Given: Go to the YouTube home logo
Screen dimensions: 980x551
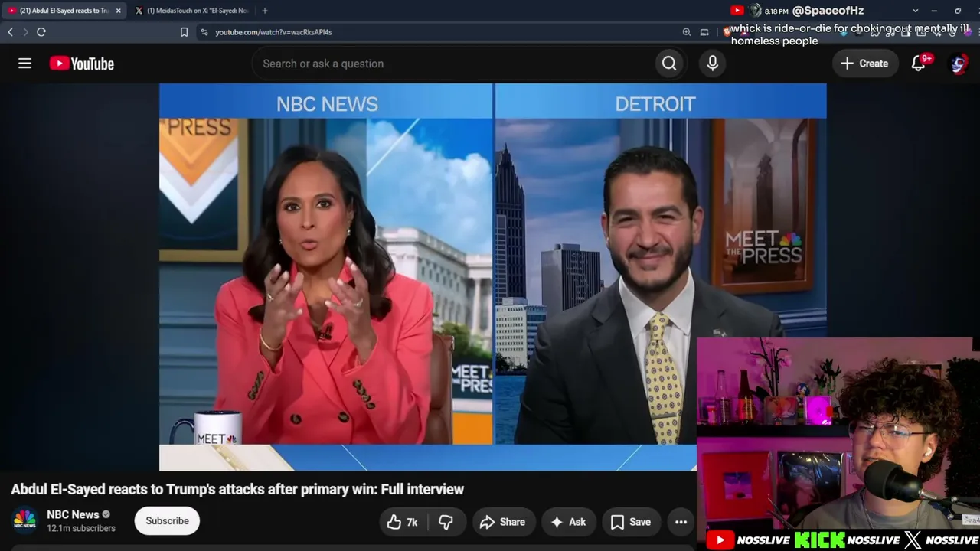Looking at the screenshot, I should [82, 64].
